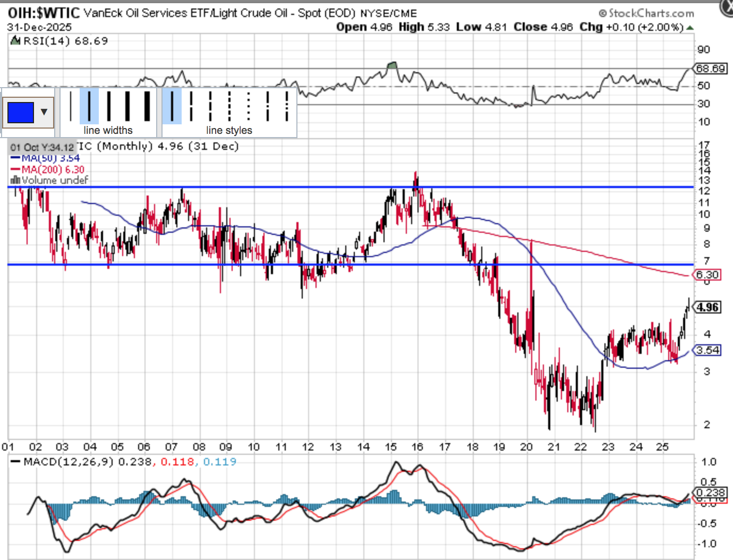Select the fourth line style, short dashes

coord(229,106)
